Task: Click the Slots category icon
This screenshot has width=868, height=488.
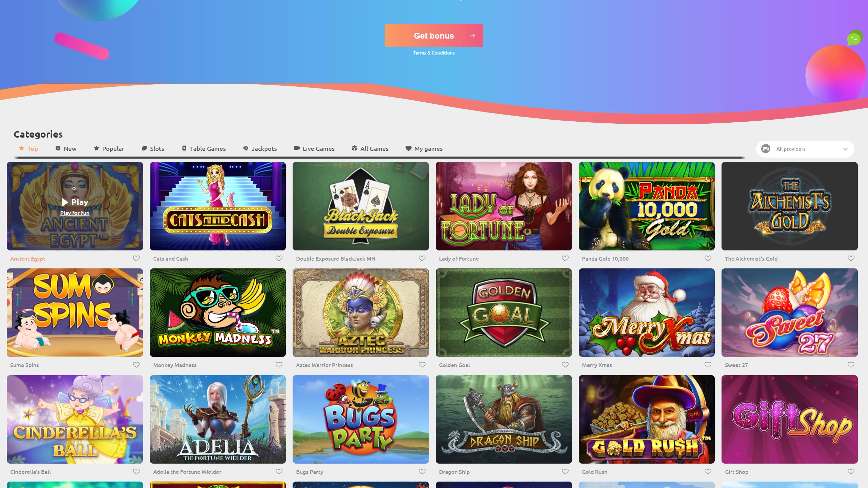Action: point(144,148)
